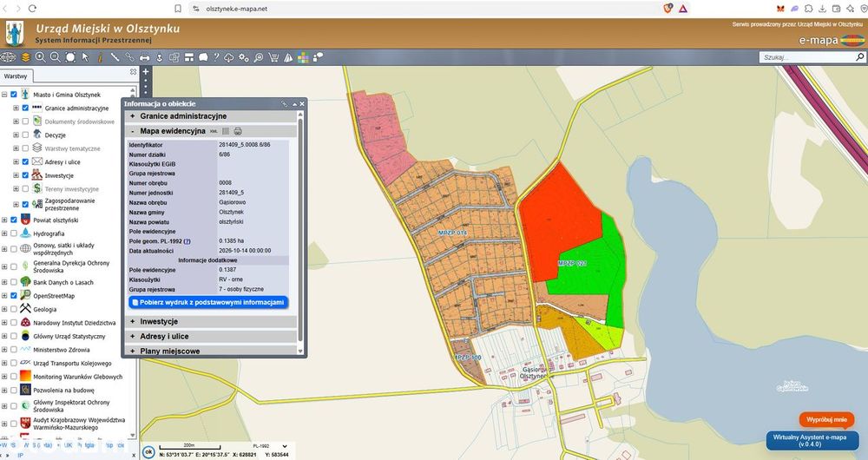
Task: Uncheck Adresy i ulice layer
Action: 25,162
